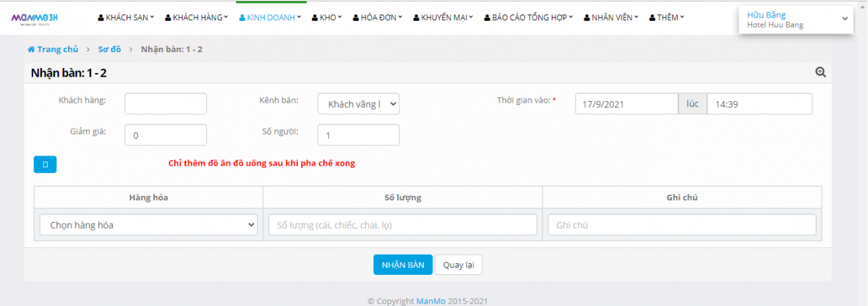Click the home icon in breadcrumb
Screen dimensions: 868x306
click(31, 49)
